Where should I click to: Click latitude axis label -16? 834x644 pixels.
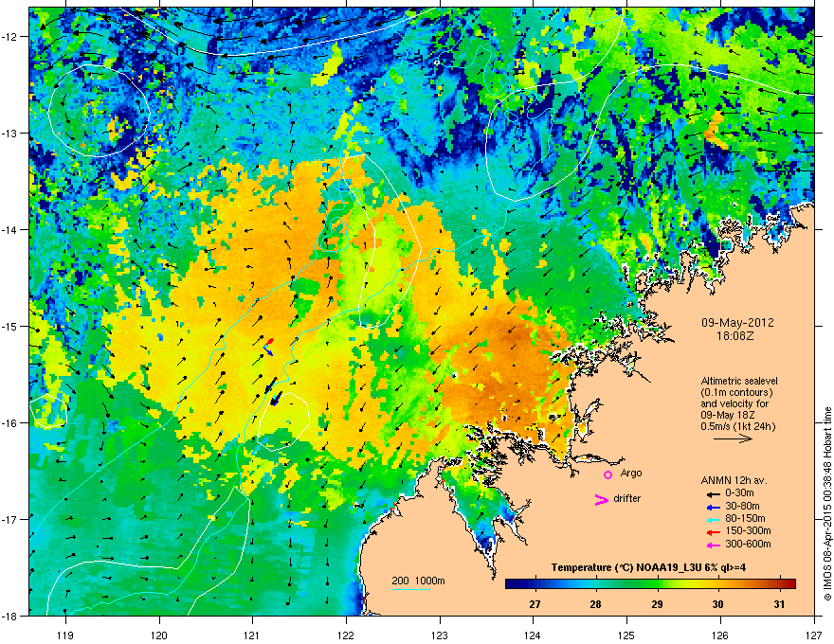(10, 423)
